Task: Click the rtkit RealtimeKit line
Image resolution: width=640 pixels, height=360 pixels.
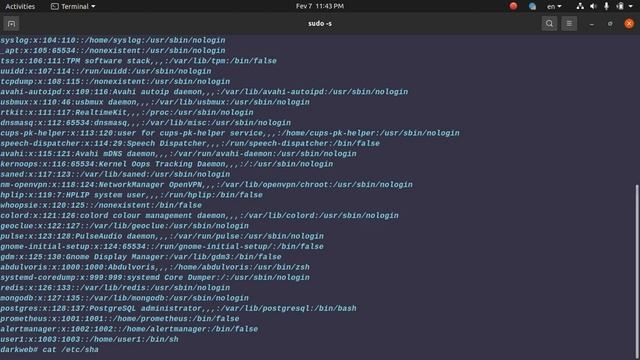Action: coord(127,113)
